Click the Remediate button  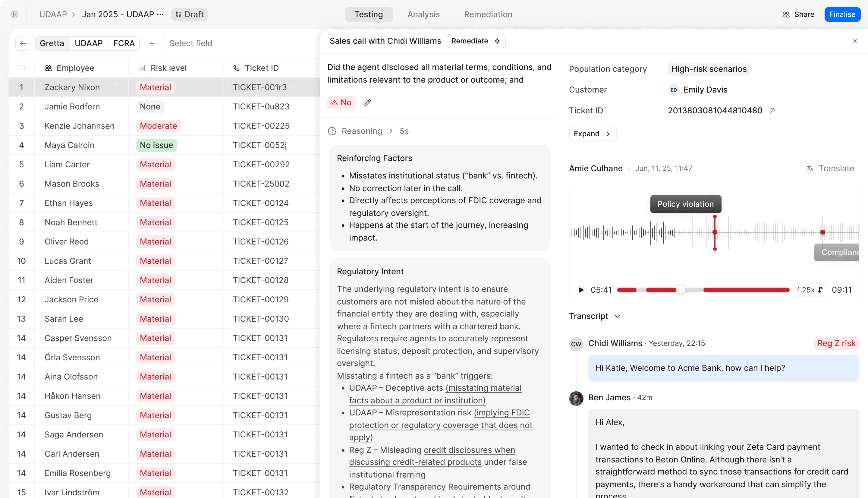coord(476,41)
